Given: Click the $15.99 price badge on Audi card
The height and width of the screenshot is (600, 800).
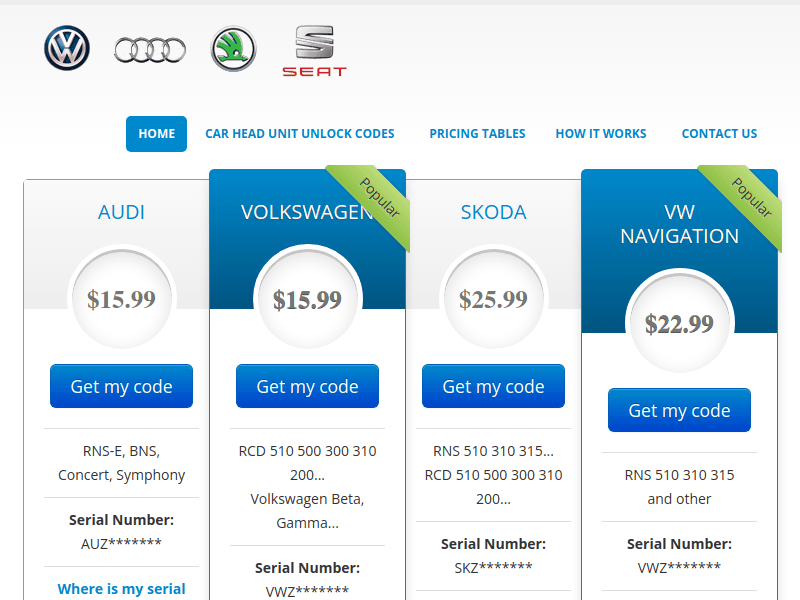Looking at the screenshot, I should 121,298.
